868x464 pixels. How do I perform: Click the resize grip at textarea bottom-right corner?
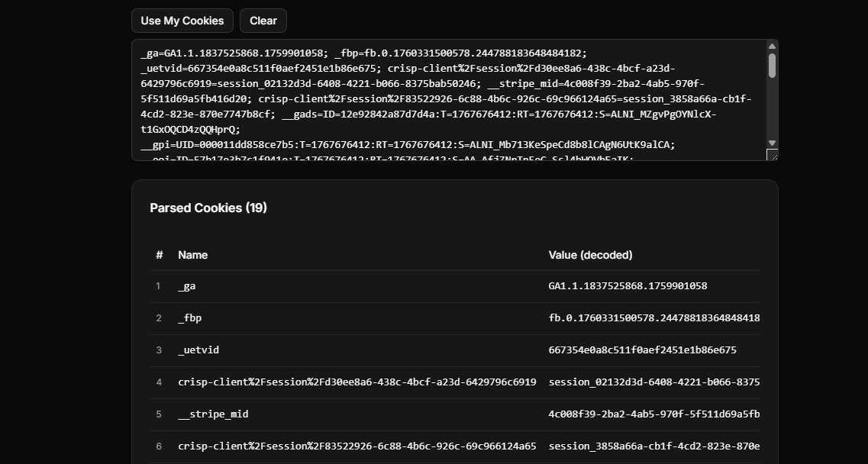pyautogui.click(x=771, y=155)
